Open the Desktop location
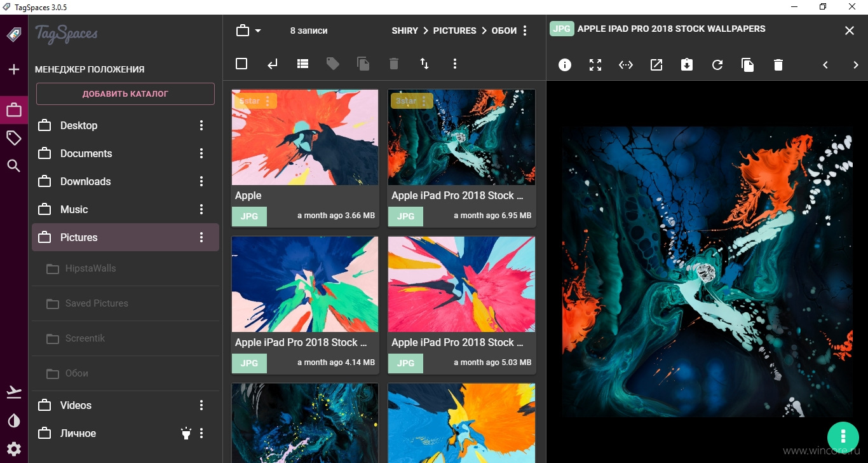This screenshot has height=463, width=868. pyautogui.click(x=125, y=125)
